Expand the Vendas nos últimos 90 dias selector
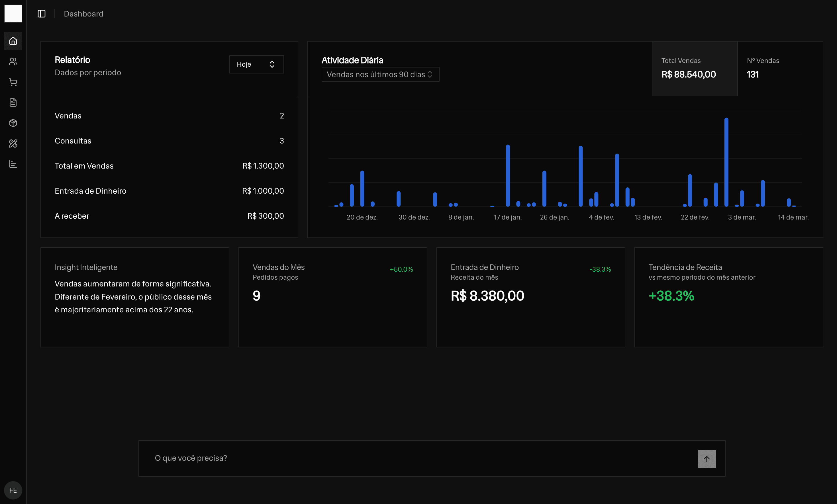Image resolution: width=837 pixels, height=504 pixels. [380, 74]
